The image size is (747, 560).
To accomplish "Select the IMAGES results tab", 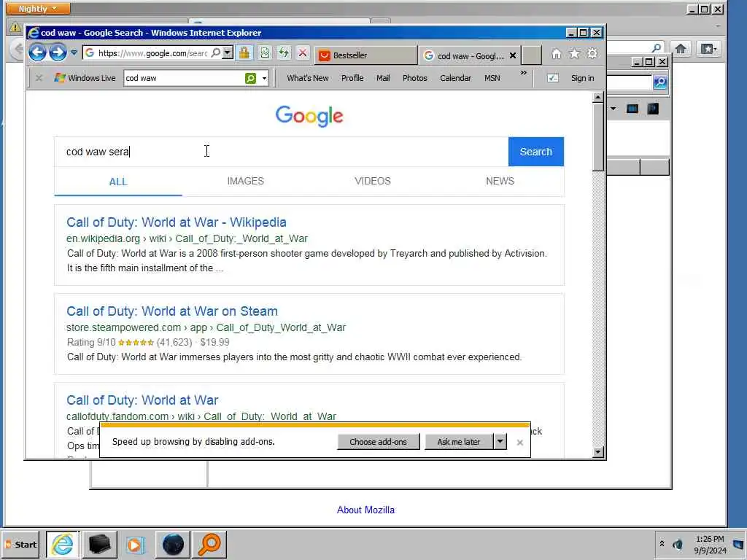I will (x=245, y=181).
